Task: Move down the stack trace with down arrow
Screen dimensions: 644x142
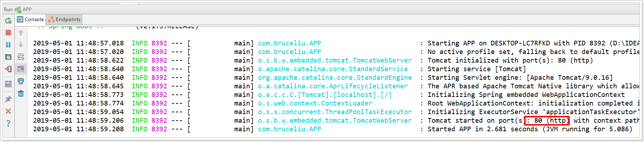Action: (21, 45)
